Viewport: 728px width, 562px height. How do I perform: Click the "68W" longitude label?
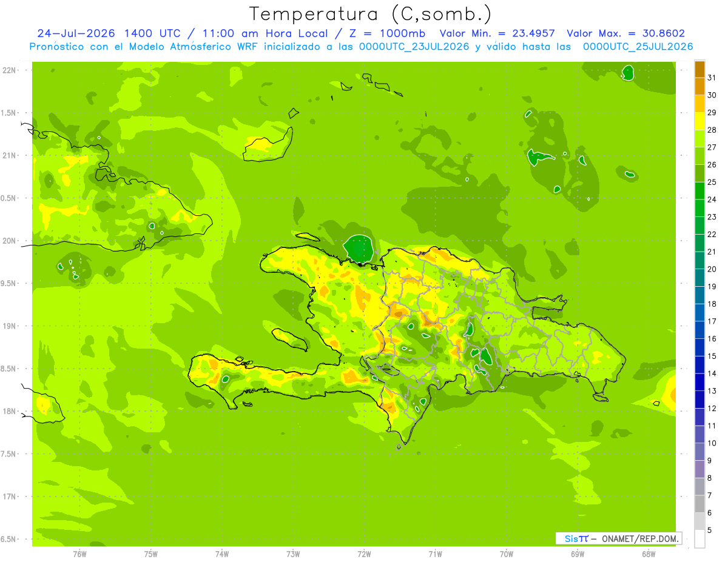(649, 554)
